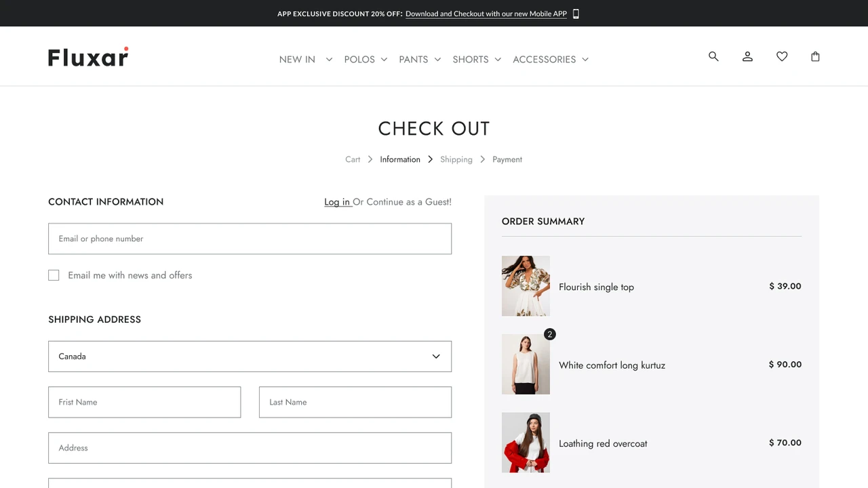Viewport: 868px width, 488px height.
Task: Open the user account icon
Action: 747,56
